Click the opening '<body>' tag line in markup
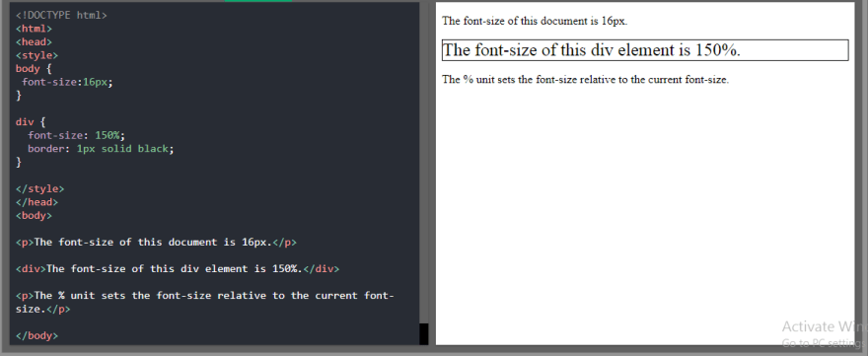Image resolution: width=868 pixels, height=356 pixels. click(34, 215)
